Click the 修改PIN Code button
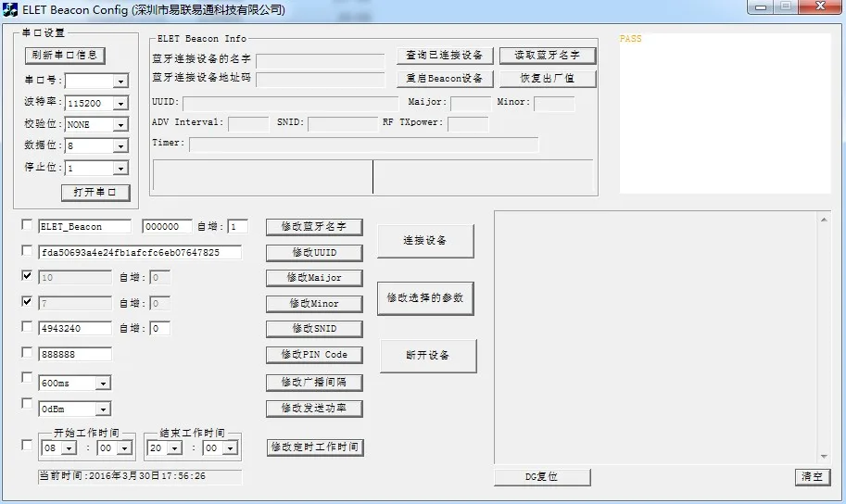 pos(314,355)
